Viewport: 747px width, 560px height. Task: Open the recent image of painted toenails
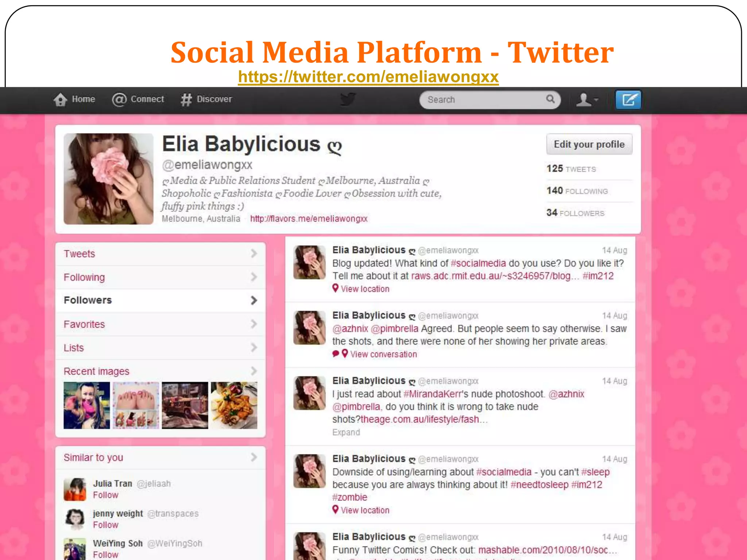point(136,405)
